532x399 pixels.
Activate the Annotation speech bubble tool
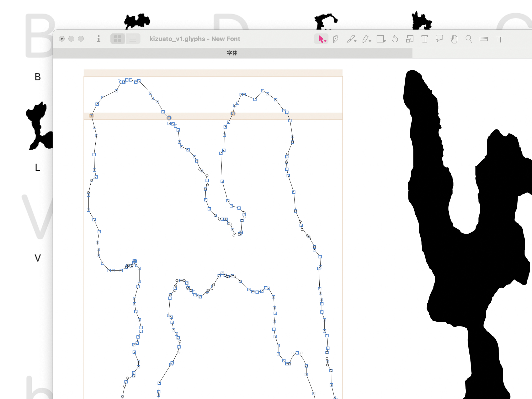coord(439,39)
